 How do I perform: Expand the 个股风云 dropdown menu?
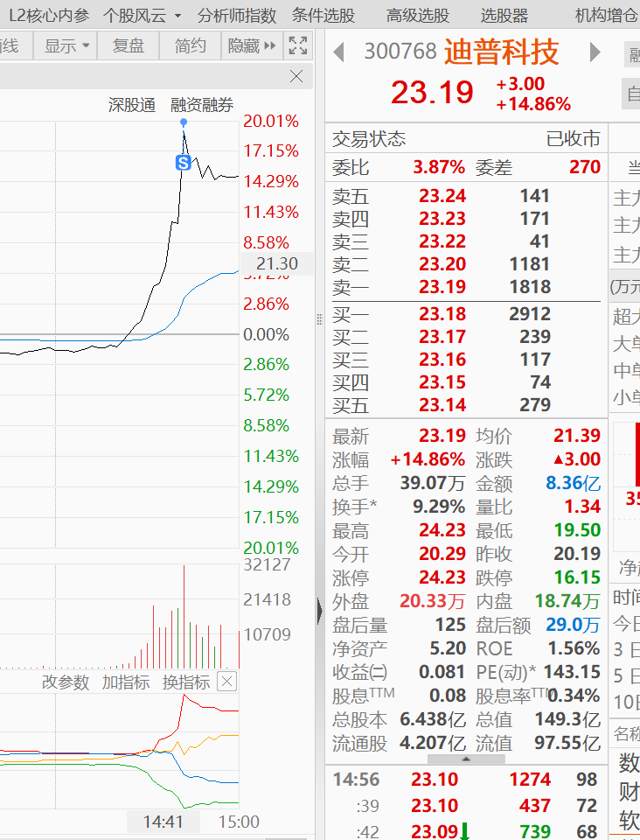(142, 15)
